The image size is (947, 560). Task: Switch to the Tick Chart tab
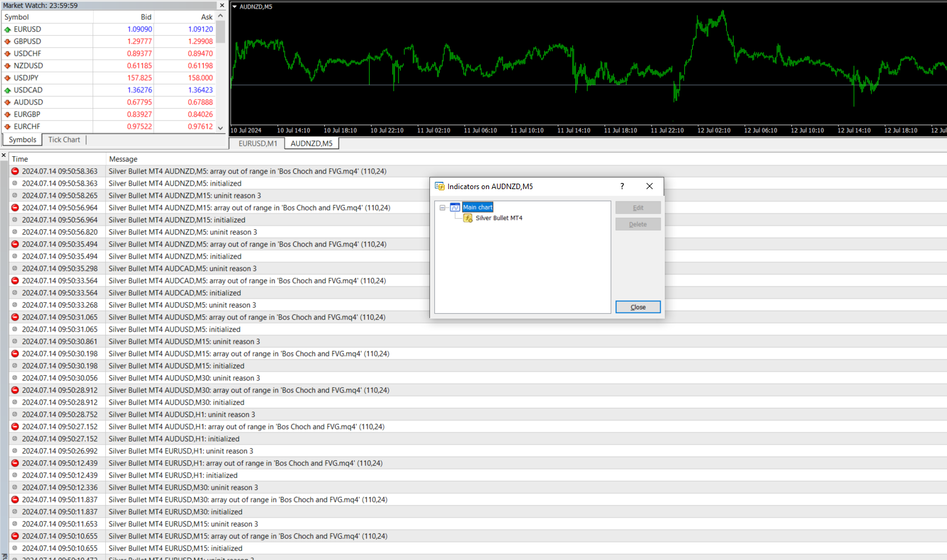(x=64, y=140)
